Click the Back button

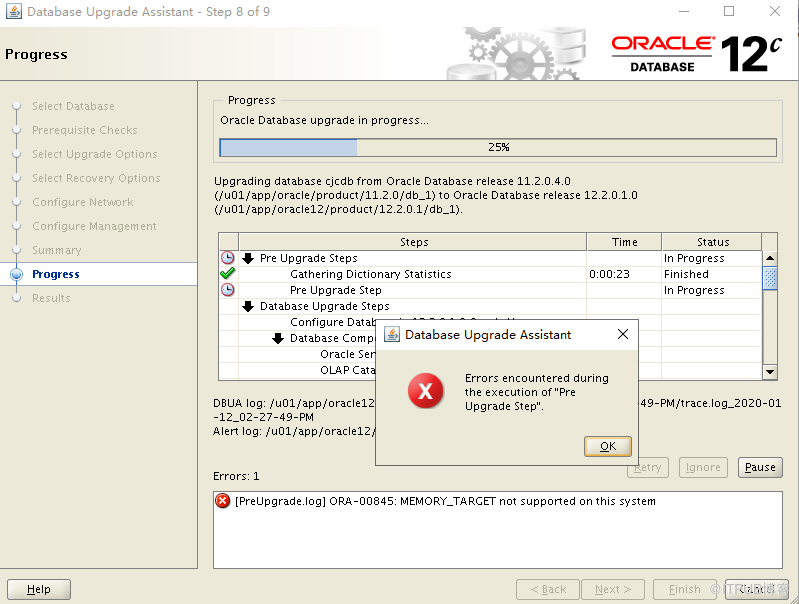548,589
